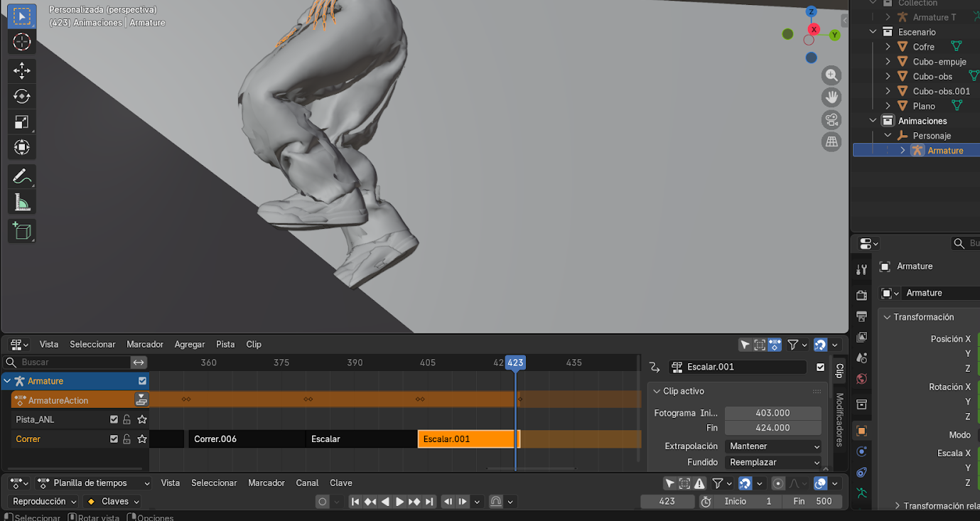Select the Escalar strip in Correr track

(x=361, y=439)
